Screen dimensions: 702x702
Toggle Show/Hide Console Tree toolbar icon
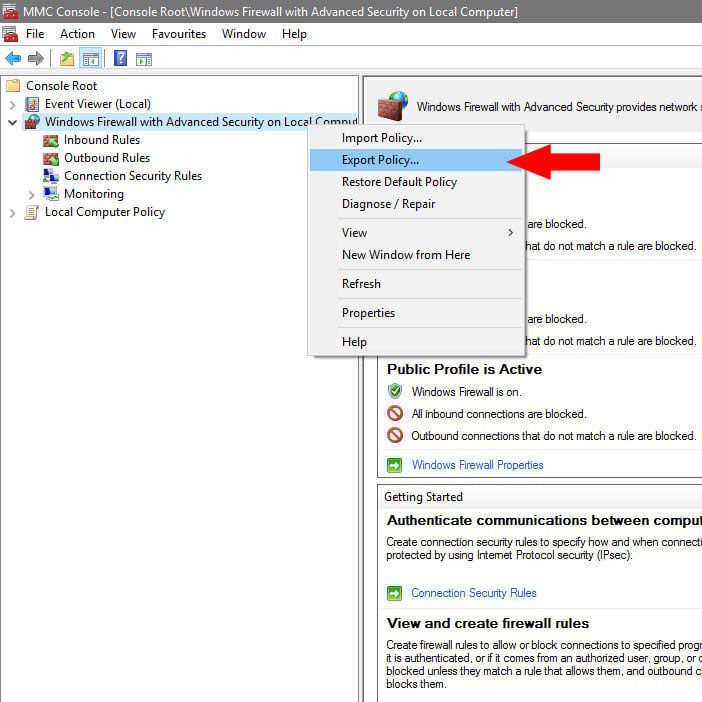pos(90,59)
